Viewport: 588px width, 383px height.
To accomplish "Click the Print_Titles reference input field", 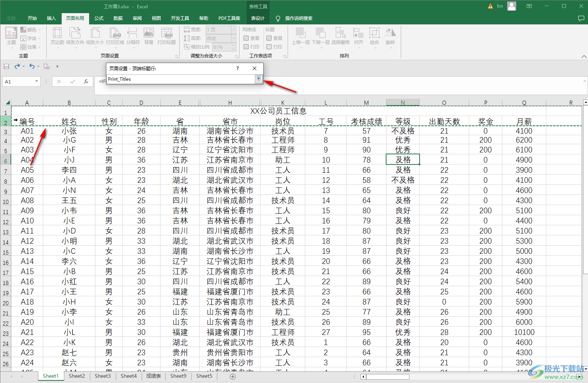I will pyautogui.click(x=181, y=79).
